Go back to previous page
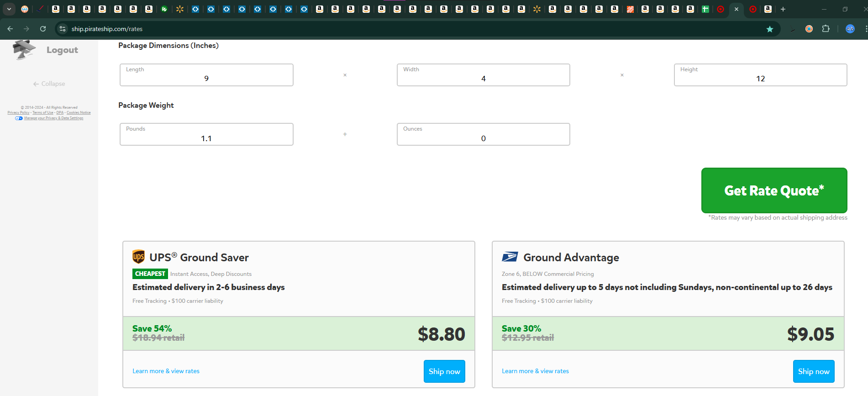This screenshot has width=868, height=396. 10,29
